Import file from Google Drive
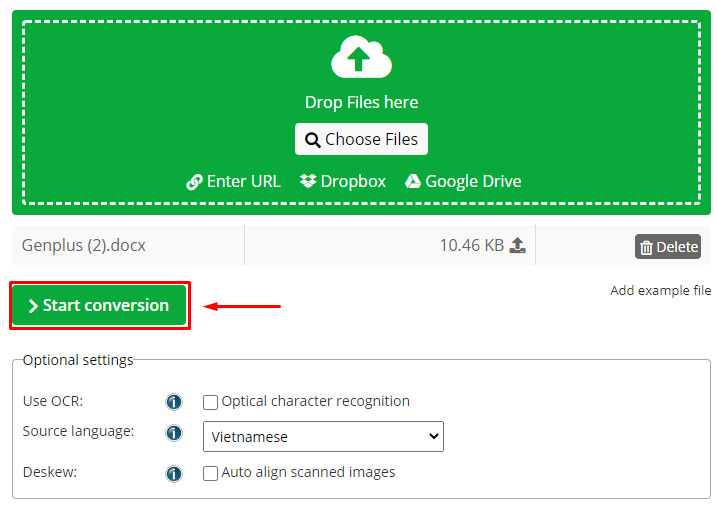Screen dimensions: 718x509 (463, 181)
